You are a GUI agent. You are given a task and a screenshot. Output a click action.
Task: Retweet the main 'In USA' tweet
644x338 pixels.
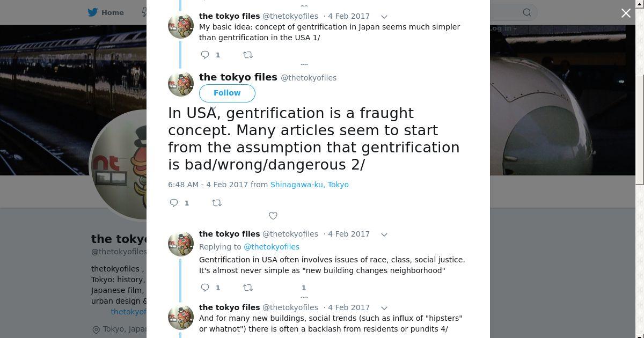point(217,203)
